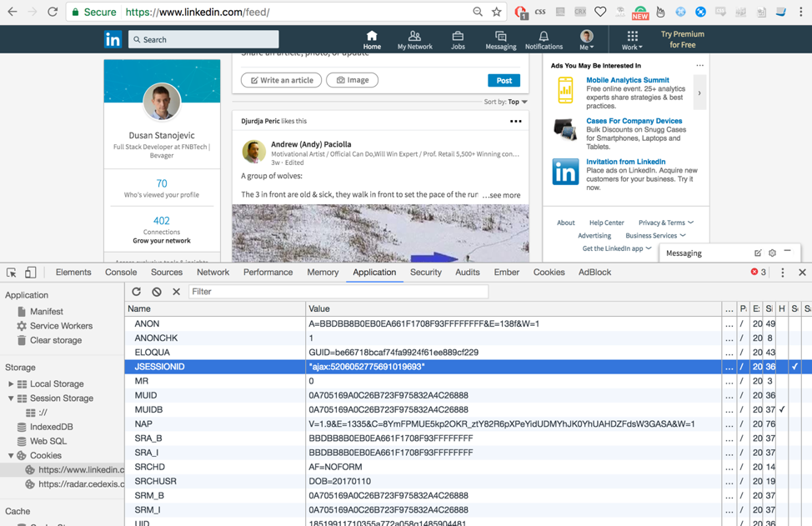Viewport: 812px width, 526px height.
Task: Switch to the AdBlock tab
Action: (x=594, y=273)
